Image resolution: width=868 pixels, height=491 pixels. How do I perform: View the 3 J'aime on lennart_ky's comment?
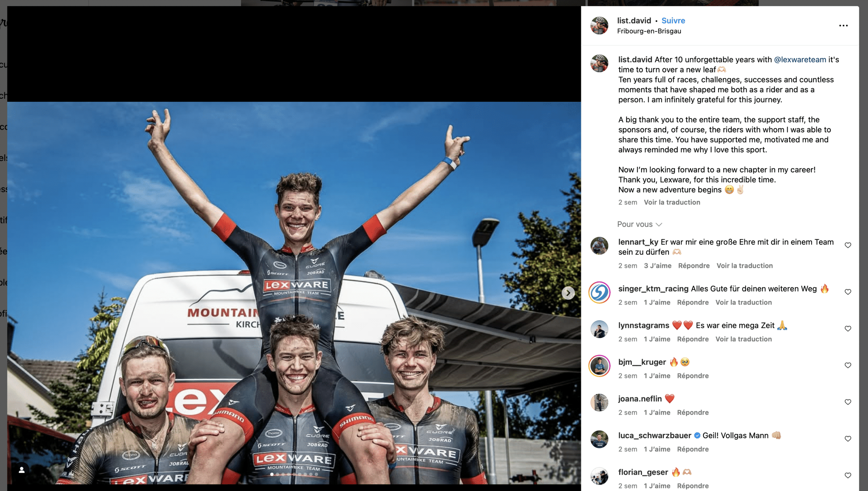[x=657, y=266]
